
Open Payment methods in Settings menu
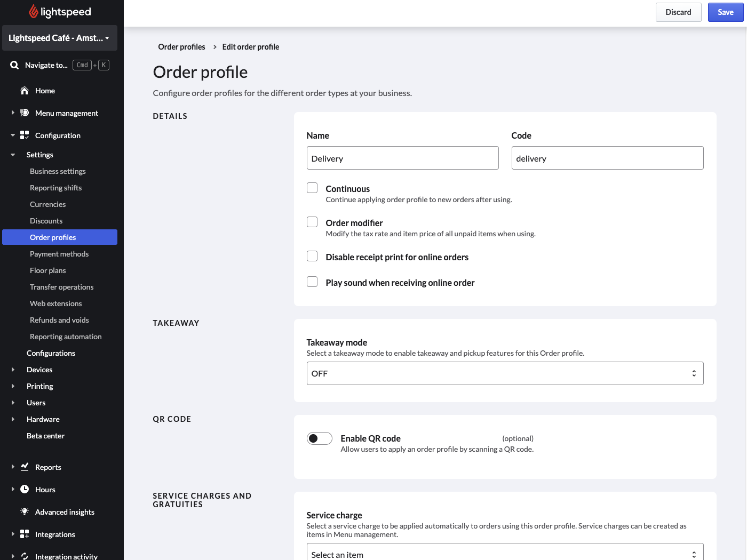point(59,254)
